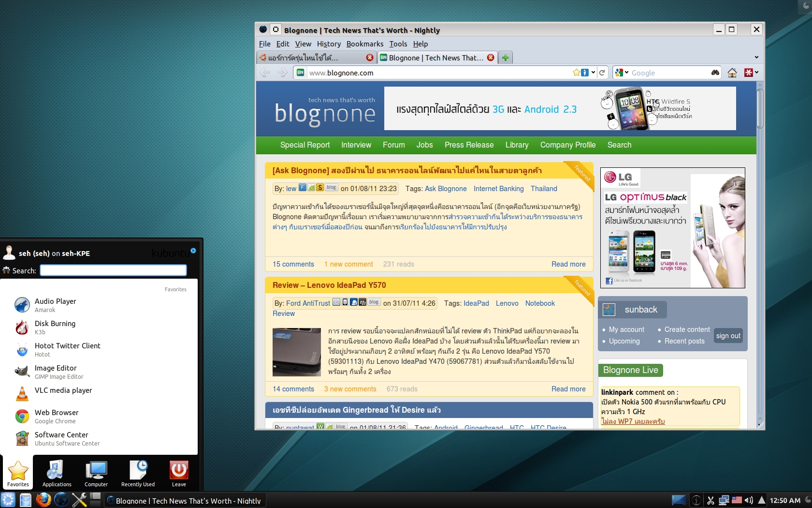Open the Forum navigation link

[394, 145]
